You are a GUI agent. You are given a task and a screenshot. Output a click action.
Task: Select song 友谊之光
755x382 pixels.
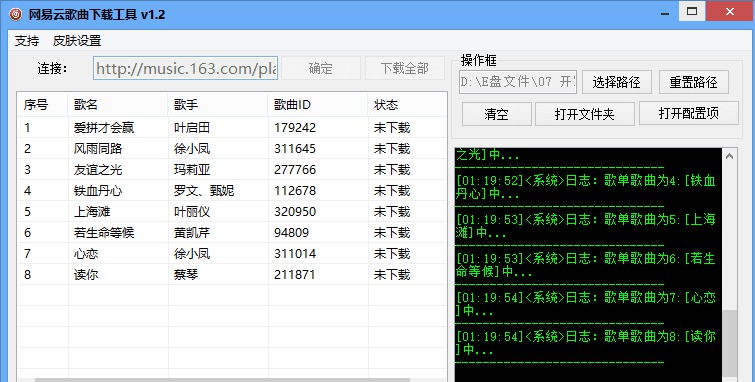(x=98, y=170)
